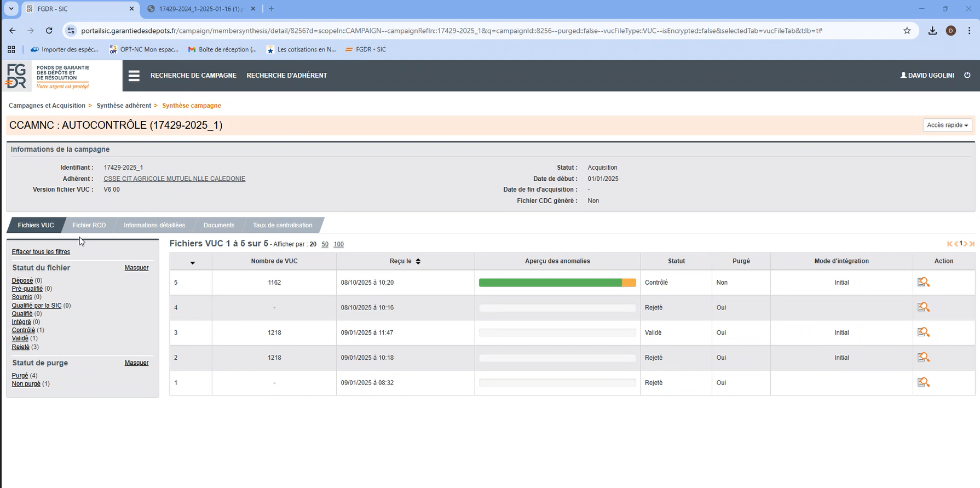980x488 pixels.
Task: Switch to the Fichier RCD tab
Action: point(89,225)
